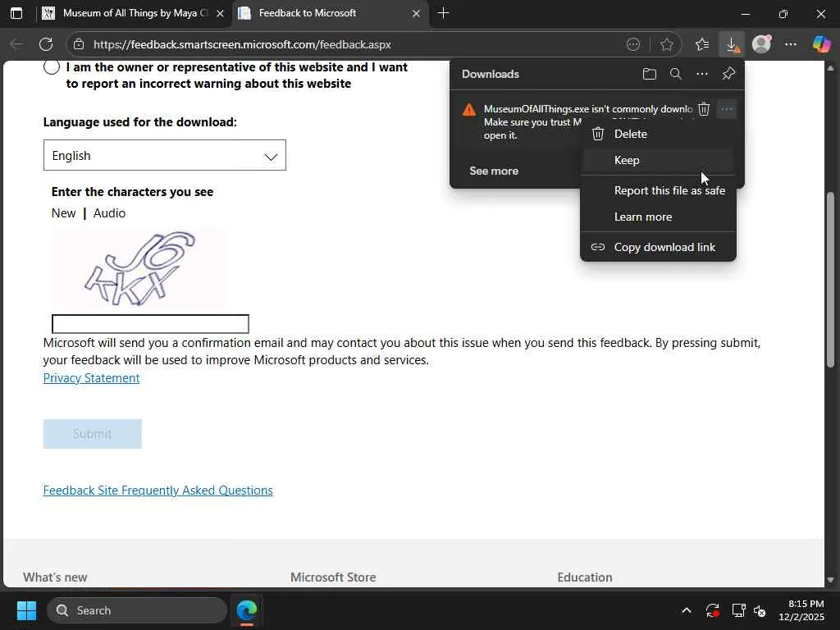This screenshot has height=630, width=840.
Task: Click the browser back arrow
Action: coord(16,44)
